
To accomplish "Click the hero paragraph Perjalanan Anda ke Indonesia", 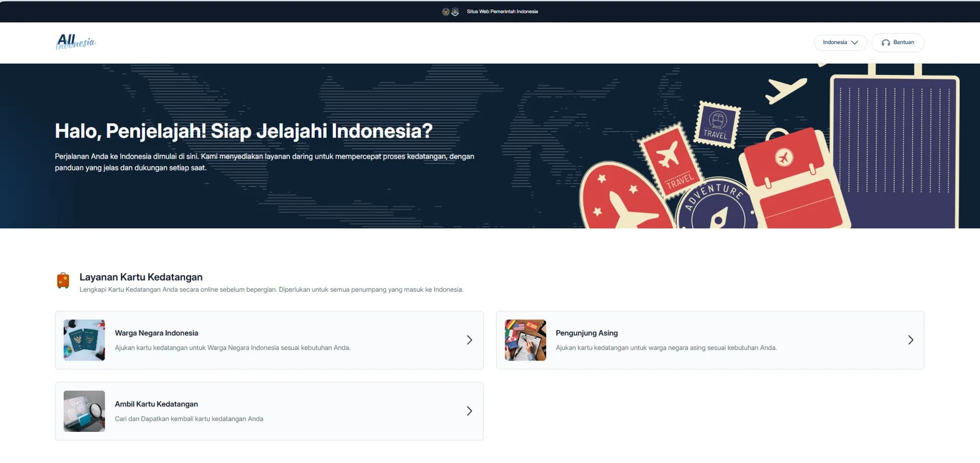I will 264,162.
